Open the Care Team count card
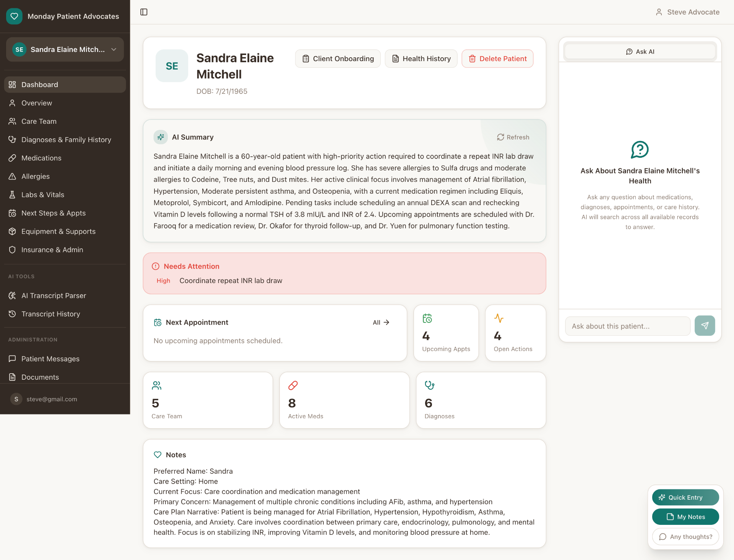734x560 pixels. pos(208,400)
